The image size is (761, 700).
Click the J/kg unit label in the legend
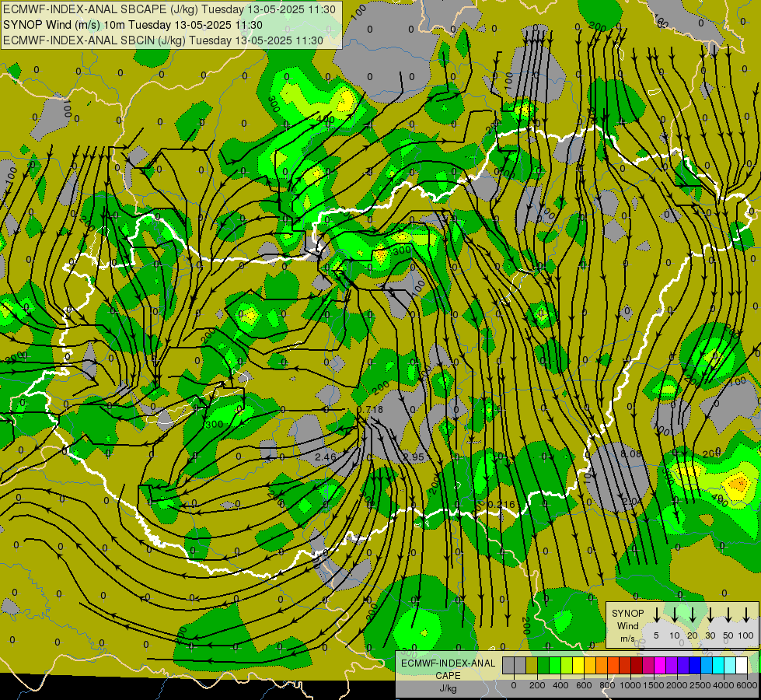tap(448, 688)
